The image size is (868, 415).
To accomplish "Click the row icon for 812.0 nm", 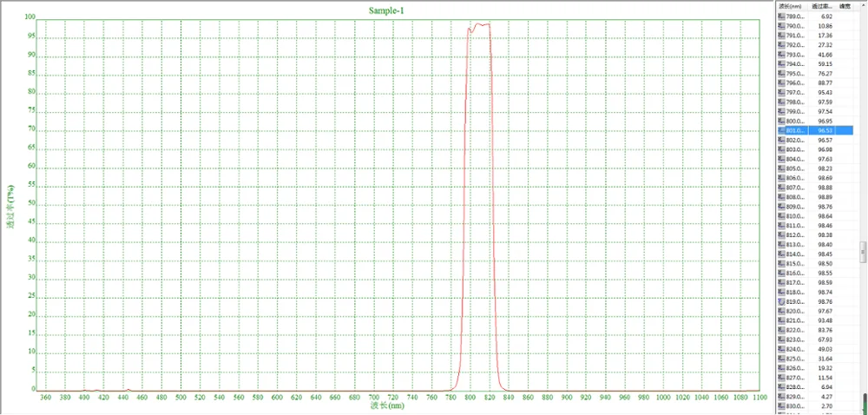I will [x=782, y=235].
